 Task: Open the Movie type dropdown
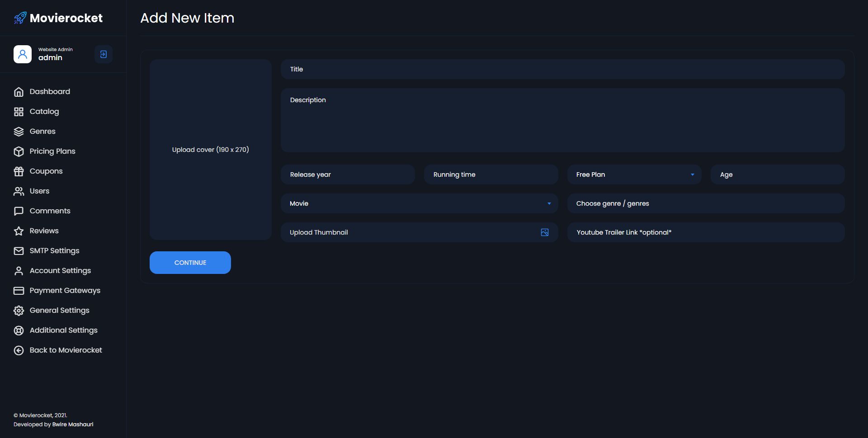419,203
